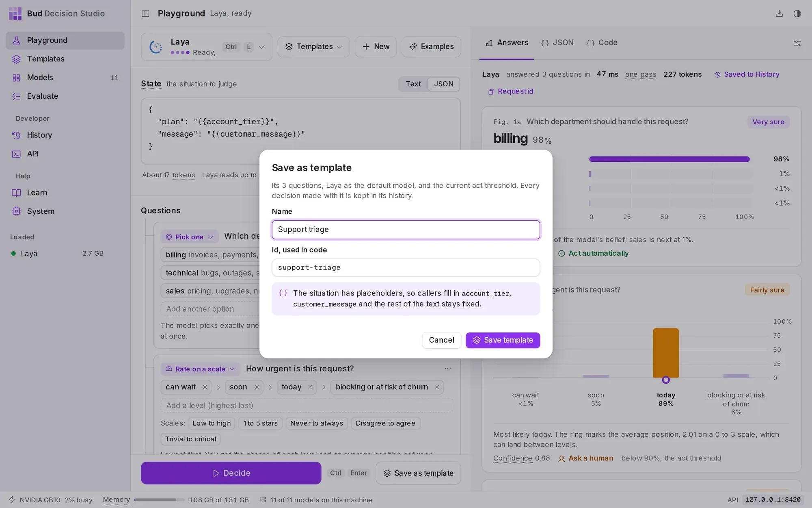812x508 pixels.
Task: Click the Bud Decision Studio logo icon
Action: tap(15, 13)
